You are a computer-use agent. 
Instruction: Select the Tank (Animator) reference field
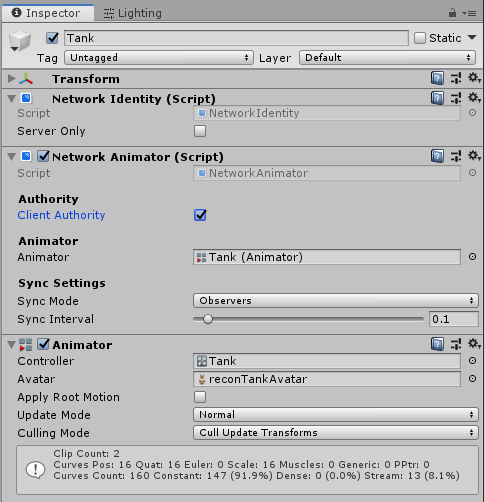click(327, 257)
